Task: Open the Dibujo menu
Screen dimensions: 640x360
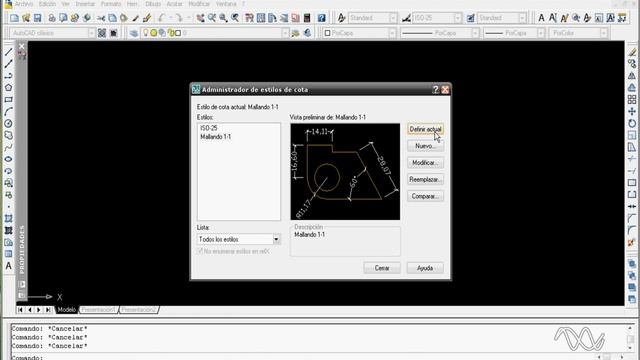Action: tap(153, 4)
